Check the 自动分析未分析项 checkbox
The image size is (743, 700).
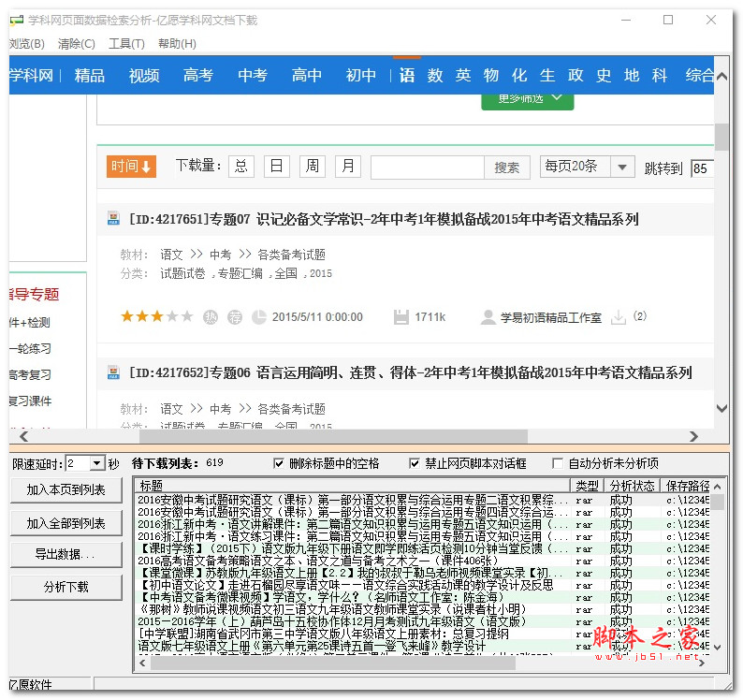[558, 463]
